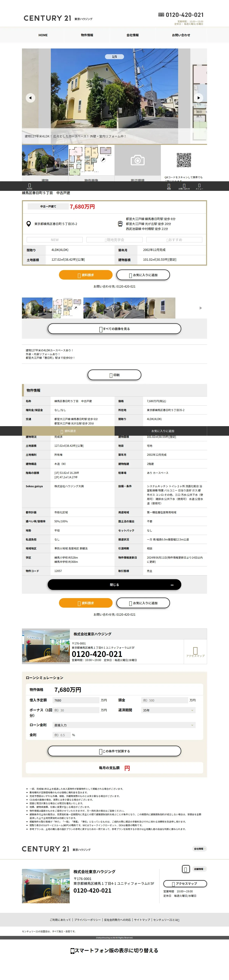Show the previous slideshow photo

pos(30,98)
